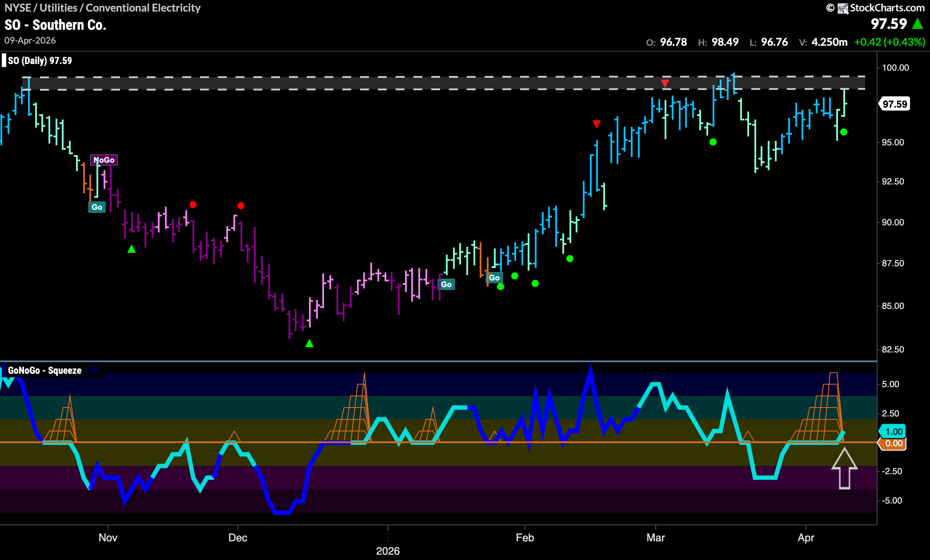Click the 09-Apr-2026 date

tap(30, 40)
